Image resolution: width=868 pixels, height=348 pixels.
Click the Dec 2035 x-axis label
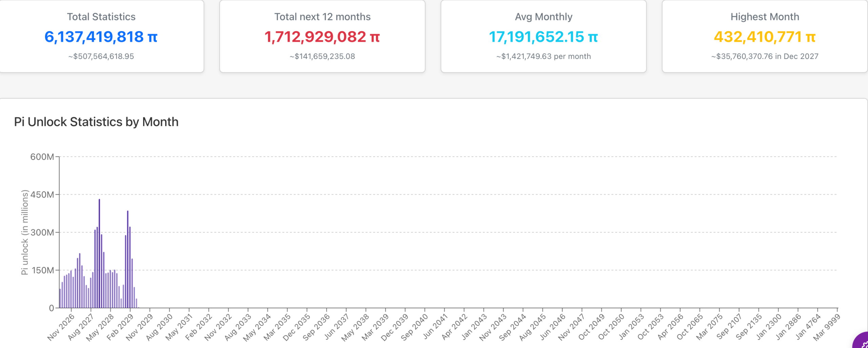297,327
